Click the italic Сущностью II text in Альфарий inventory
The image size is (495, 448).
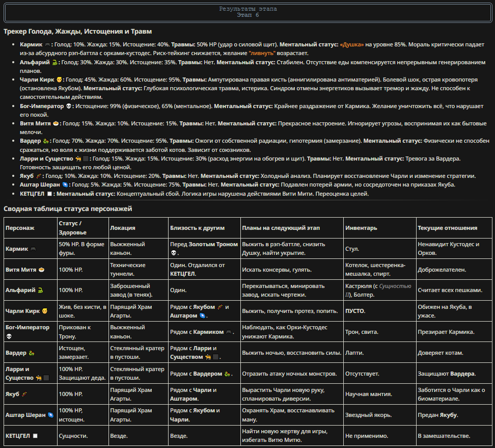(378, 291)
